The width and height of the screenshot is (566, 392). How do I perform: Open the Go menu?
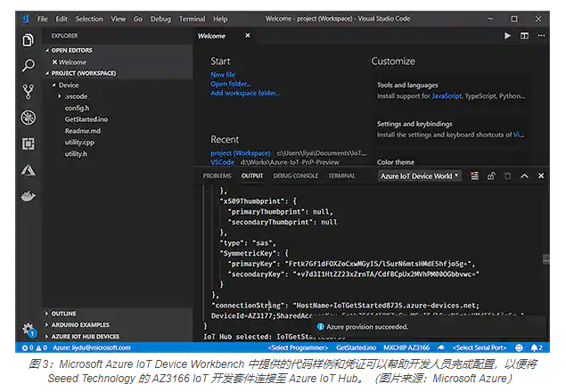pos(138,19)
